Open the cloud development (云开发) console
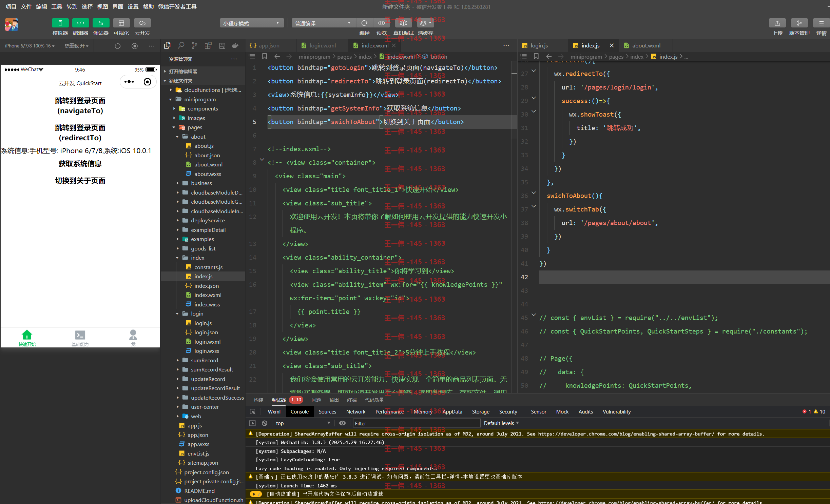Viewport: 830px width, 504px height. (x=142, y=23)
